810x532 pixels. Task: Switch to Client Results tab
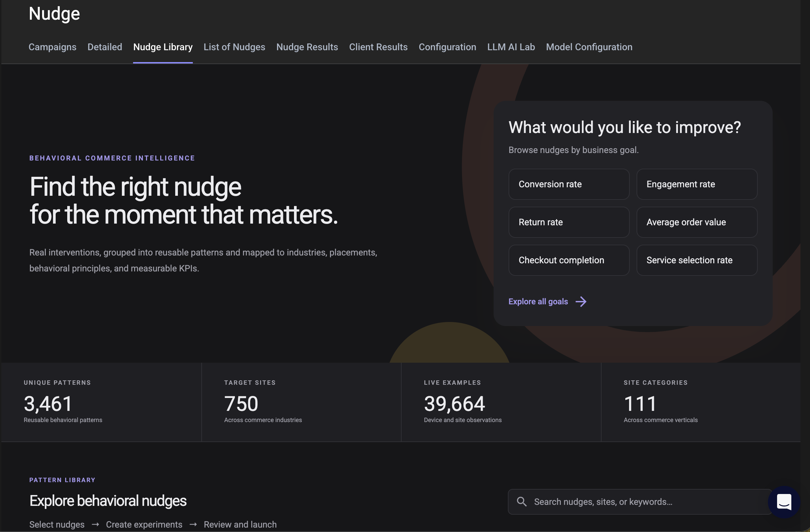click(379, 47)
